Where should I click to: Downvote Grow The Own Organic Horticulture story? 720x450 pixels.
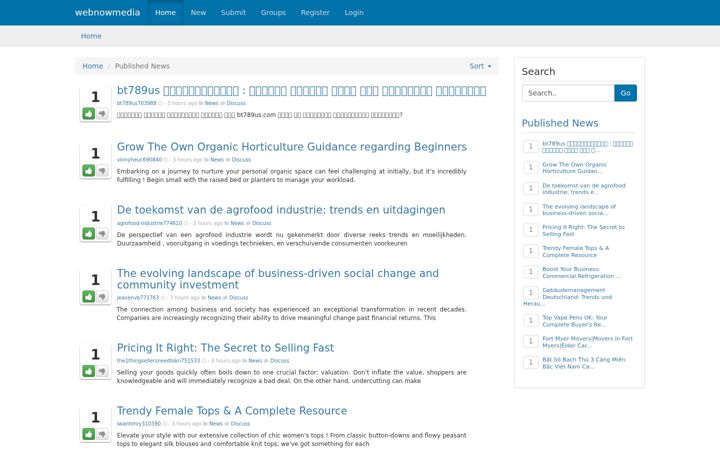click(x=102, y=171)
